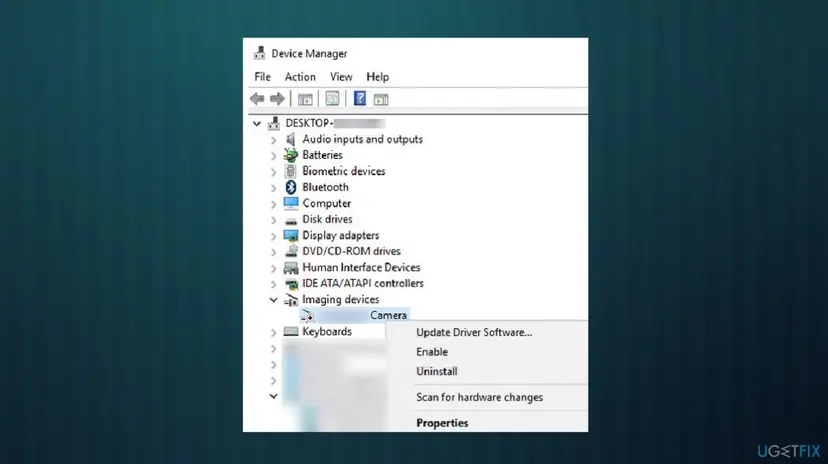Choose Uninstall in the context menu

(x=437, y=371)
